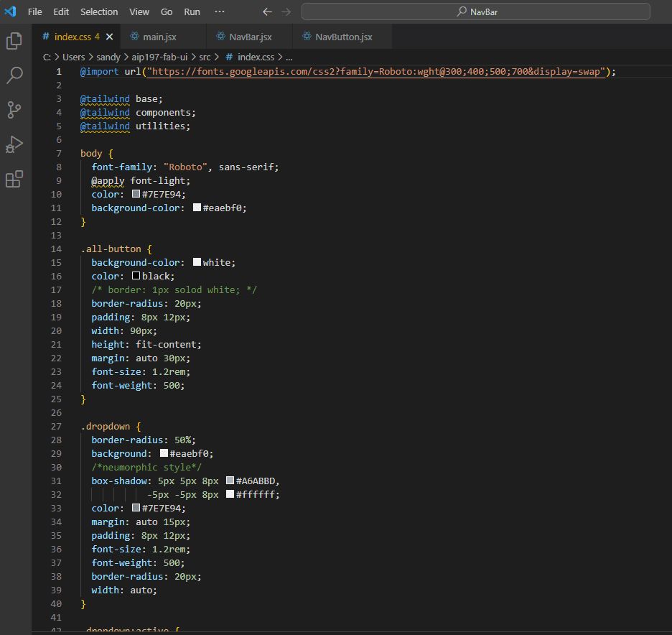Viewport: 672px width, 635px height.
Task: Click the Go Forward arrow
Action: (286, 11)
